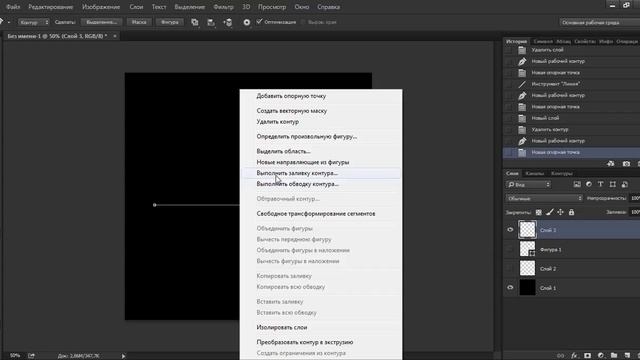Click the new group folder icon
The image size is (640, 360).
click(614, 356)
